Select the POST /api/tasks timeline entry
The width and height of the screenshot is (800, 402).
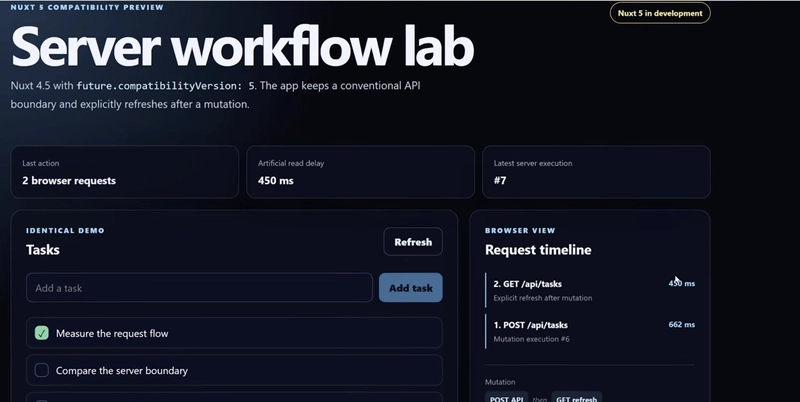590,331
